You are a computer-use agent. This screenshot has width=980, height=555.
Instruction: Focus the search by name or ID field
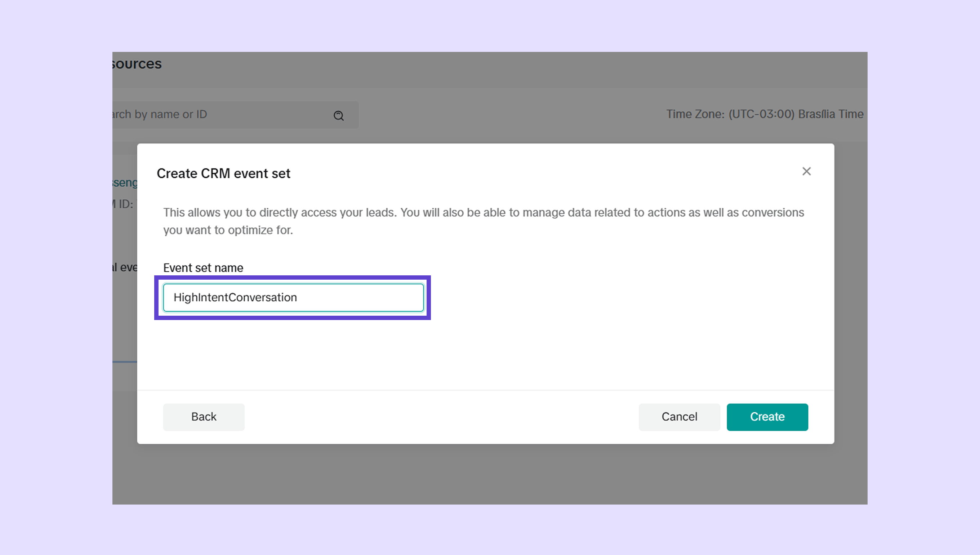click(213, 114)
